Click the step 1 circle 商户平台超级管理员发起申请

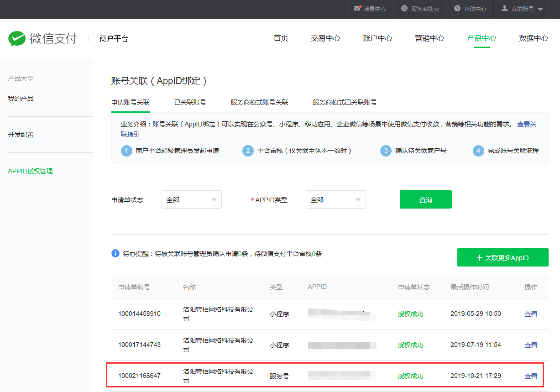tap(126, 151)
